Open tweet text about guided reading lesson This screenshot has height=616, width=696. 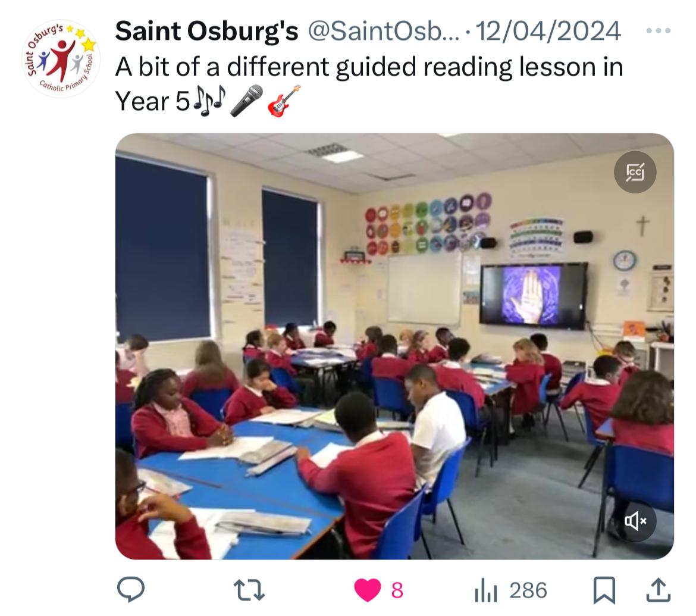pyautogui.click(x=369, y=85)
